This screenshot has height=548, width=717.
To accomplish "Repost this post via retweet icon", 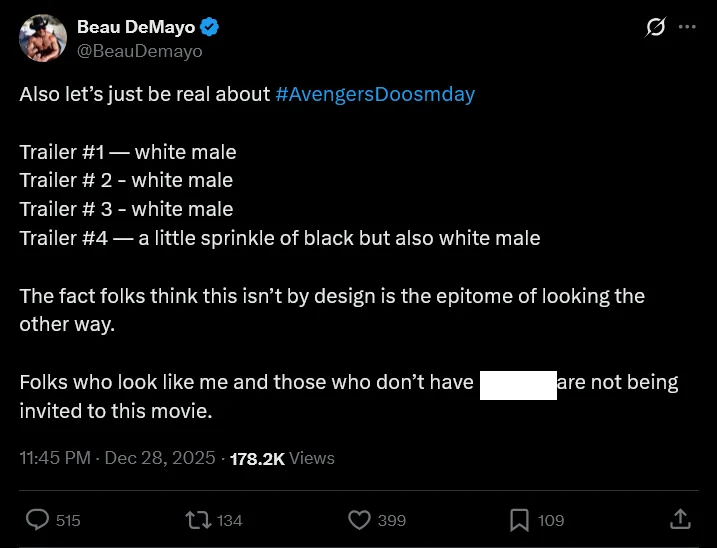I will coord(198,519).
